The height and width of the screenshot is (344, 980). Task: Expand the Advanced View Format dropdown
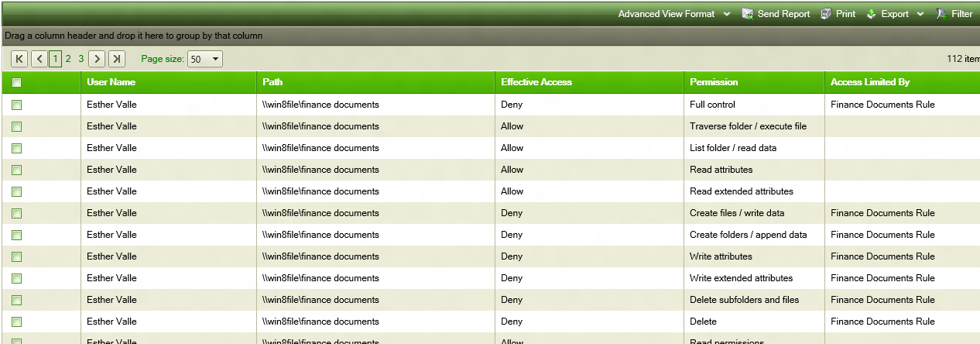point(727,14)
